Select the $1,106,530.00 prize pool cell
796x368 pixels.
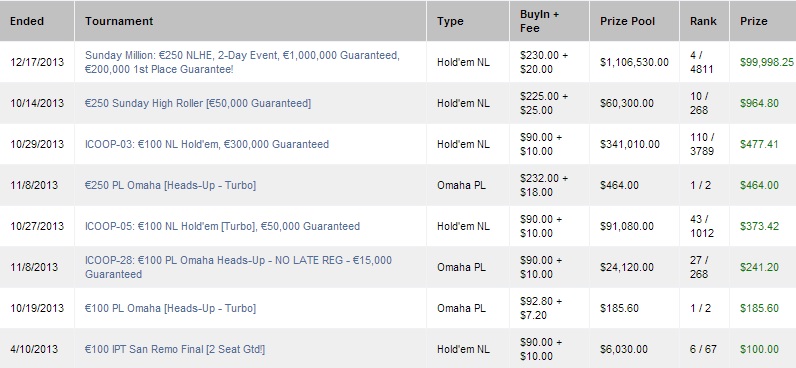(x=635, y=62)
